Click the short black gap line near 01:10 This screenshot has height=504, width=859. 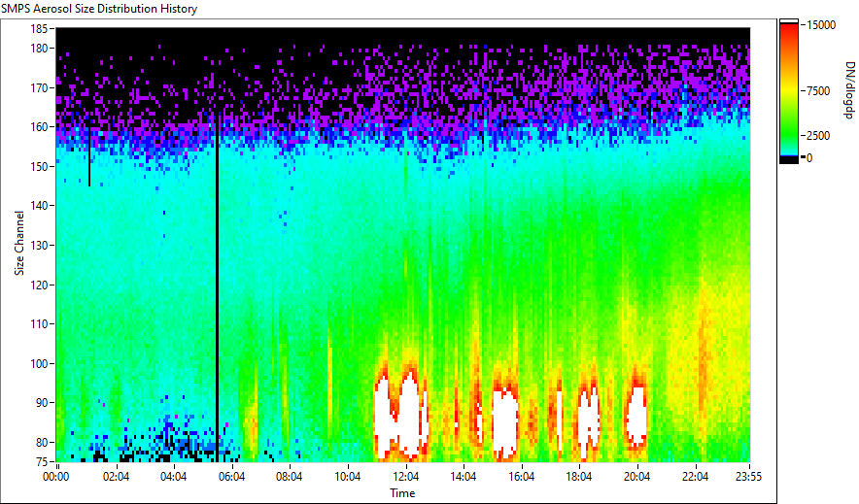click(x=89, y=156)
